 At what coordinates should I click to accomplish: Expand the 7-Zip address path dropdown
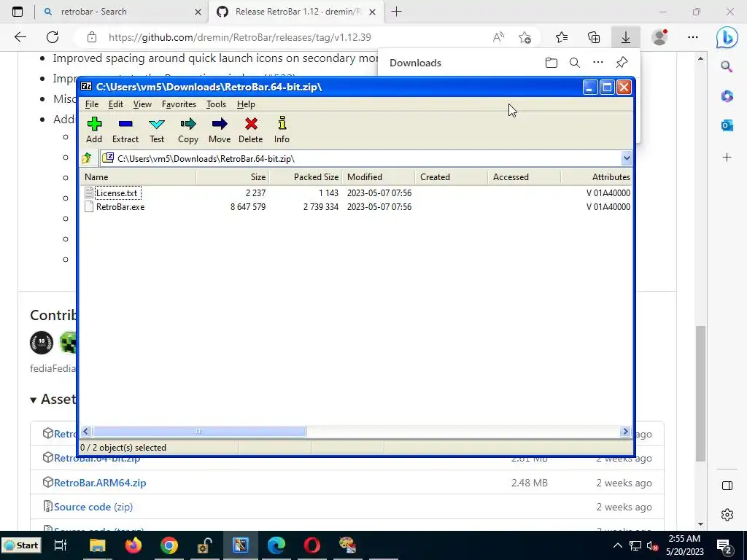coord(626,158)
